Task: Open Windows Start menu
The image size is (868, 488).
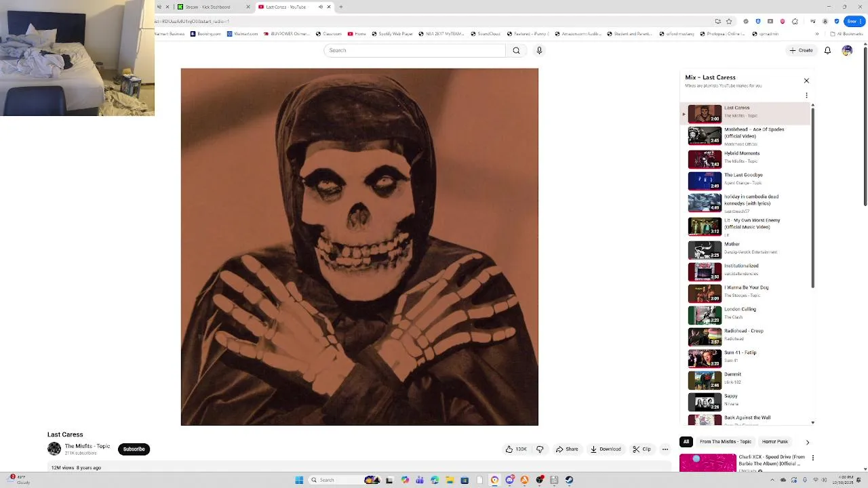Action: (299, 480)
